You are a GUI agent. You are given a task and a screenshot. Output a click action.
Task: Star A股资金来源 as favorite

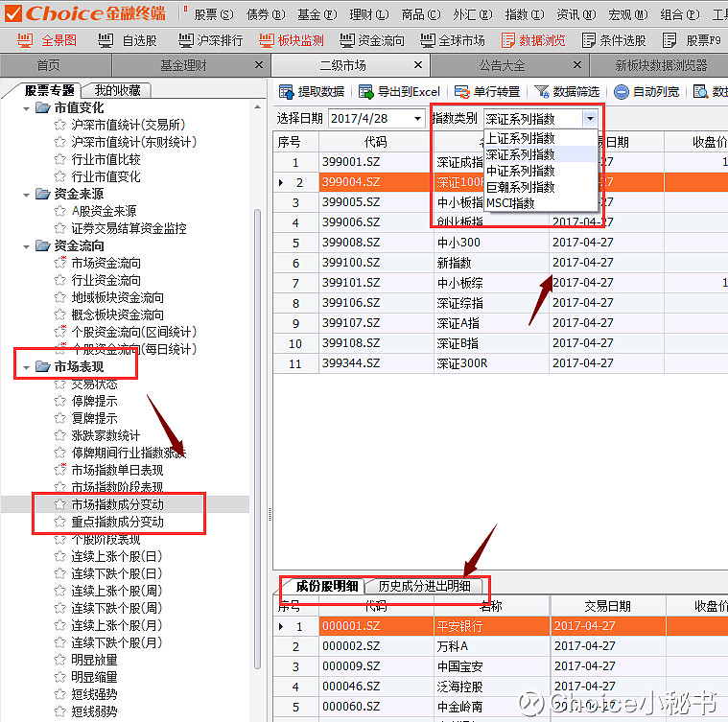(59, 211)
